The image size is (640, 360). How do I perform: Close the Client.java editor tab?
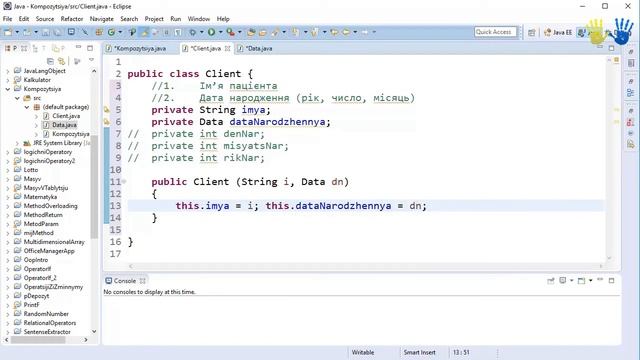[227, 48]
